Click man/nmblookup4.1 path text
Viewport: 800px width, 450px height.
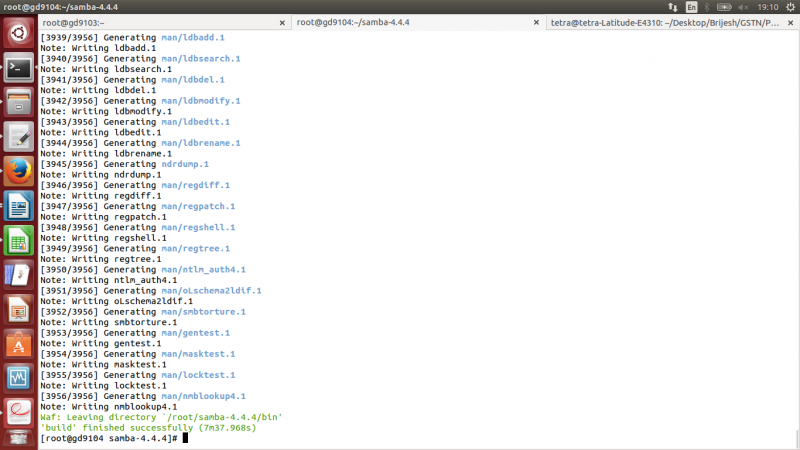click(204, 396)
